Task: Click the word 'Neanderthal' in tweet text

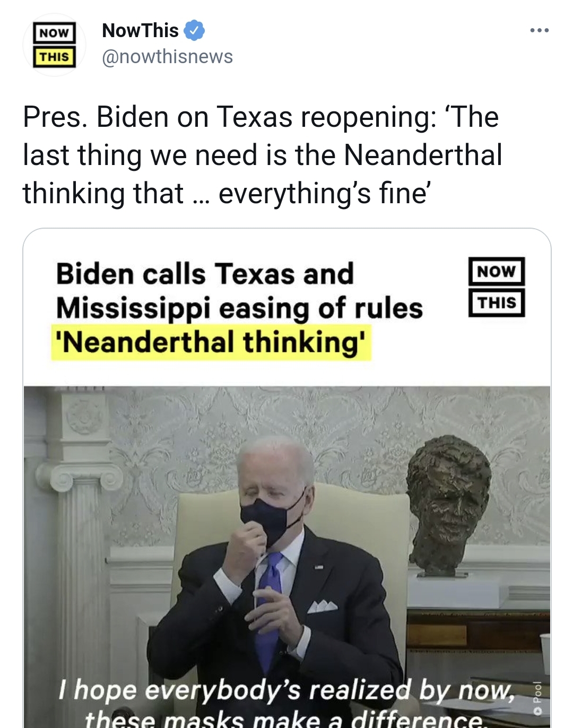Action: 423,155
